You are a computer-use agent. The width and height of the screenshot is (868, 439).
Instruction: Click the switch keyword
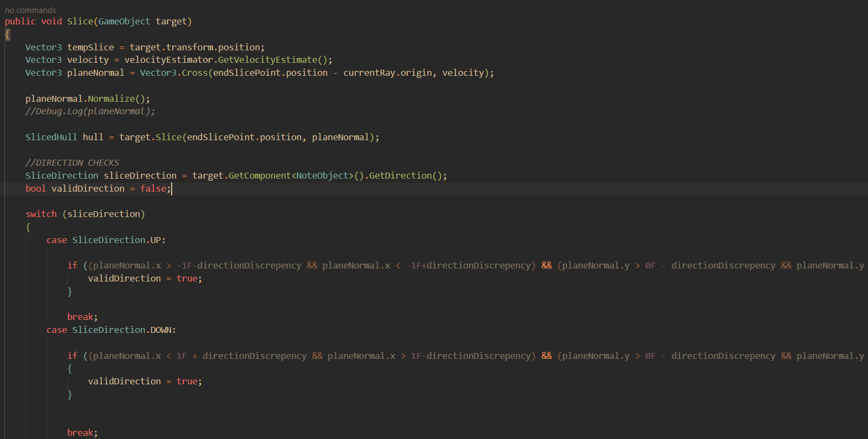tap(41, 214)
